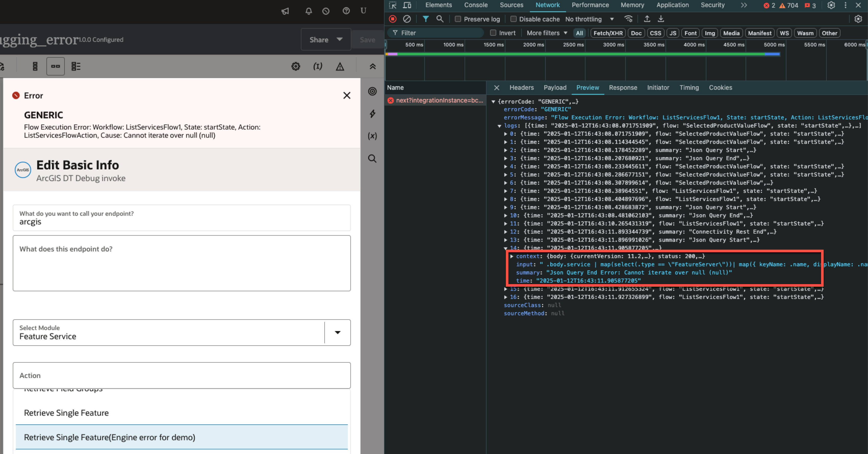
Task: Click the announcements megaphone icon
Action: pos(285,11)
